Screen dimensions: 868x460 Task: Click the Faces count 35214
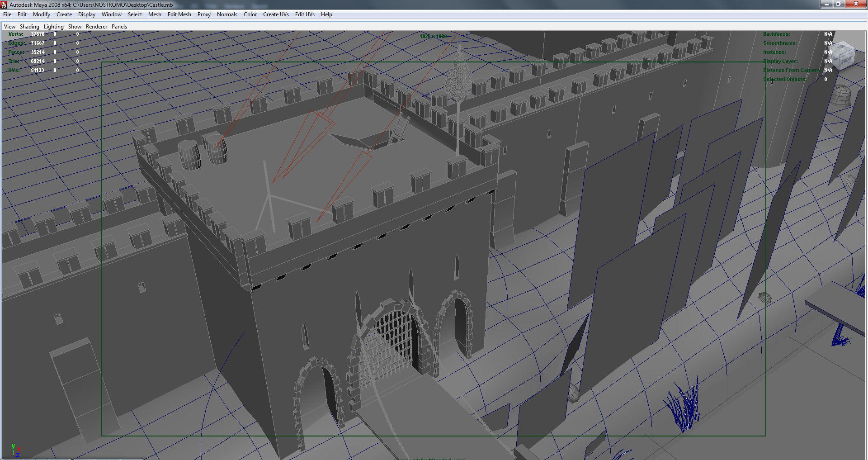[38, 52]
